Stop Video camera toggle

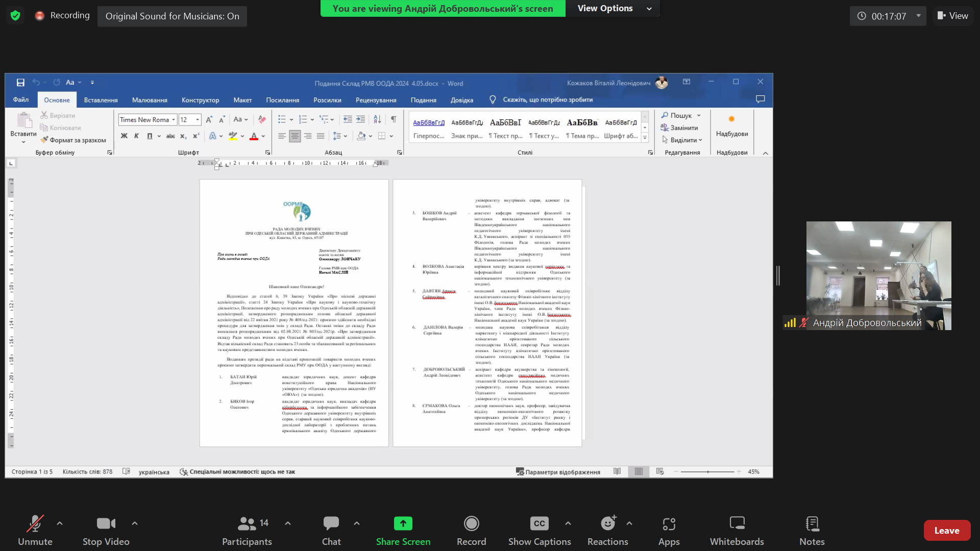(x=106, y=523)
